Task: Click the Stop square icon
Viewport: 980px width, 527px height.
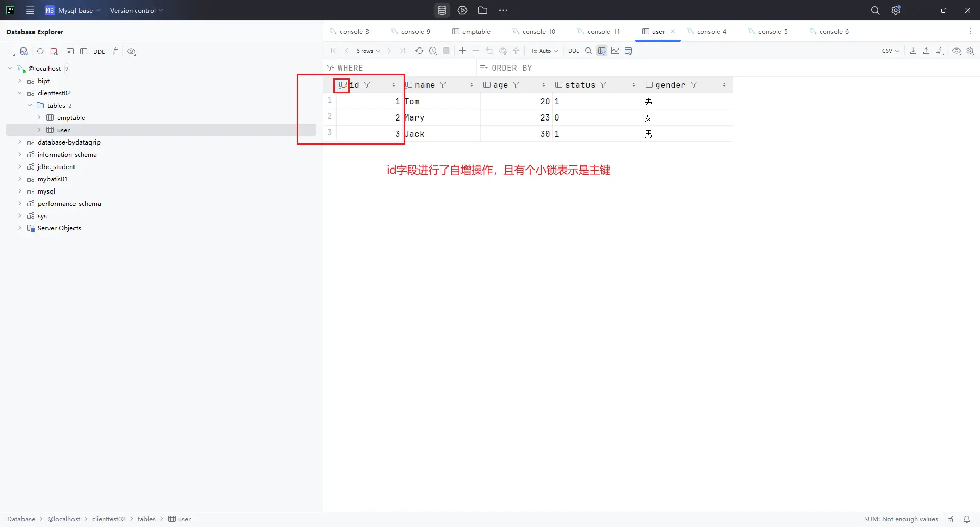Action: (x=446, y=51)
